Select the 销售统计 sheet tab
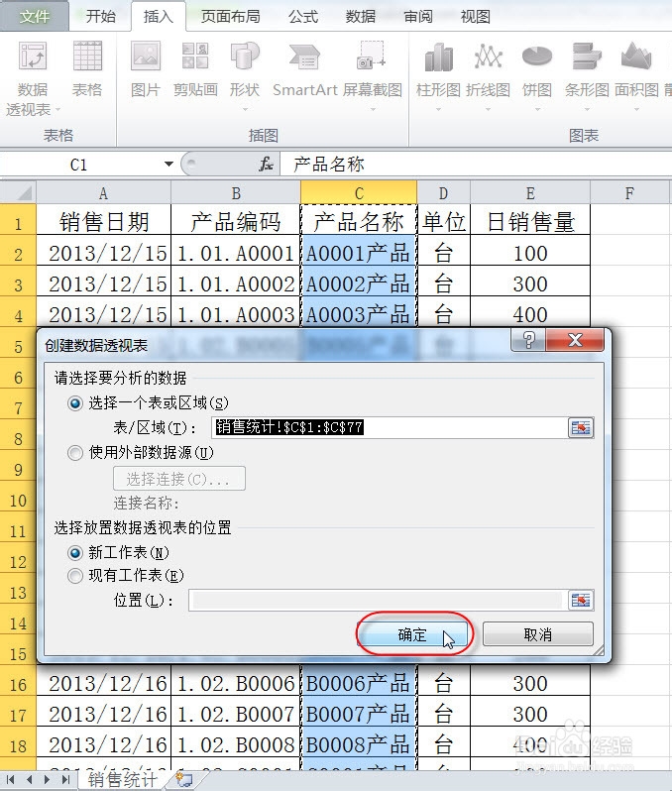672x791 pixels. tap(122, 780)
